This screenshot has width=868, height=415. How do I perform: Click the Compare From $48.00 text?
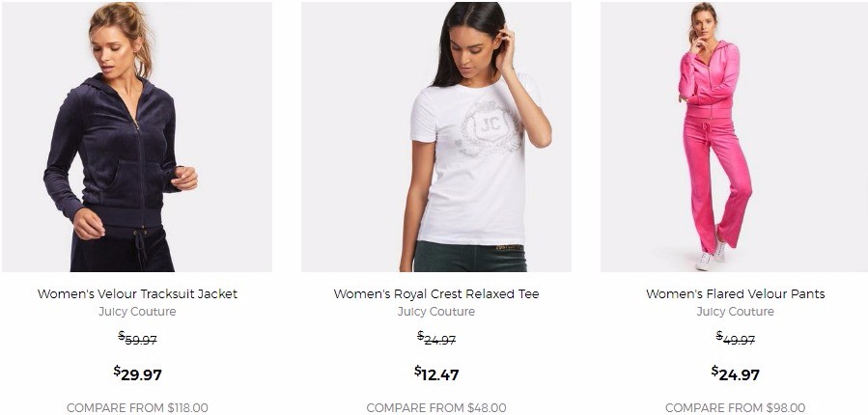[436, 407]
